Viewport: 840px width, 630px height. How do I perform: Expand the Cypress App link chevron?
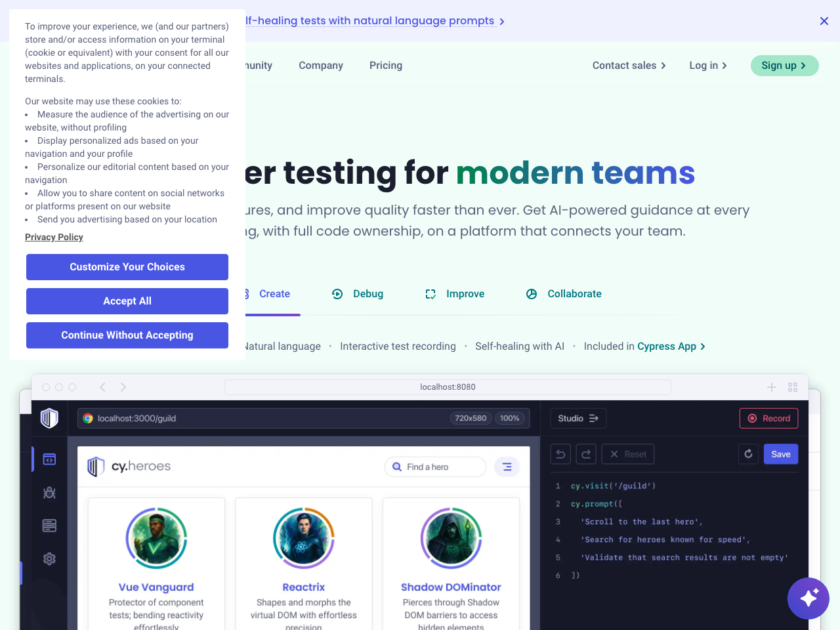click(702, 346)
